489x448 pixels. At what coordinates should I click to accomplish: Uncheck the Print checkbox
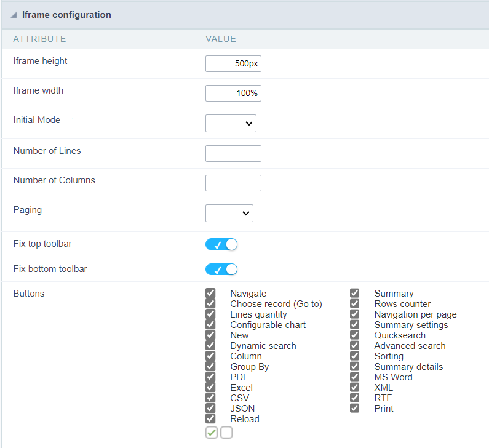pyautogui.click(x=354, y=408)
